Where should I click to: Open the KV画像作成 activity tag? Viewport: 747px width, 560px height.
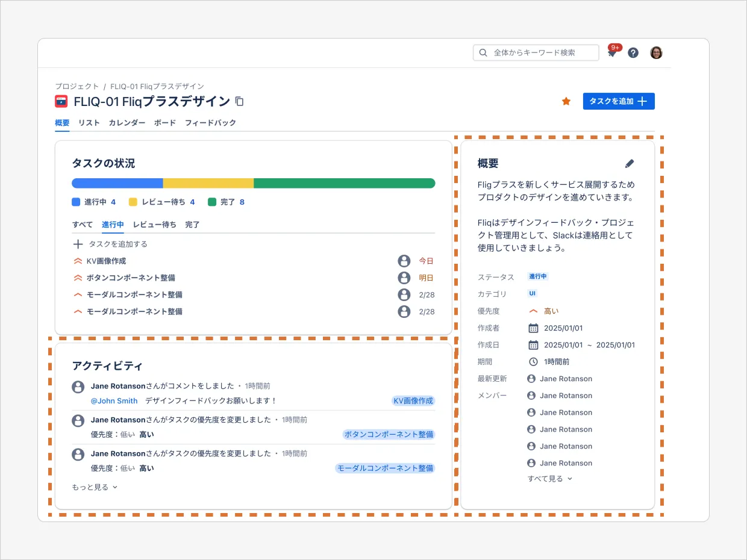pyautogui.click(x=413, y=400)
